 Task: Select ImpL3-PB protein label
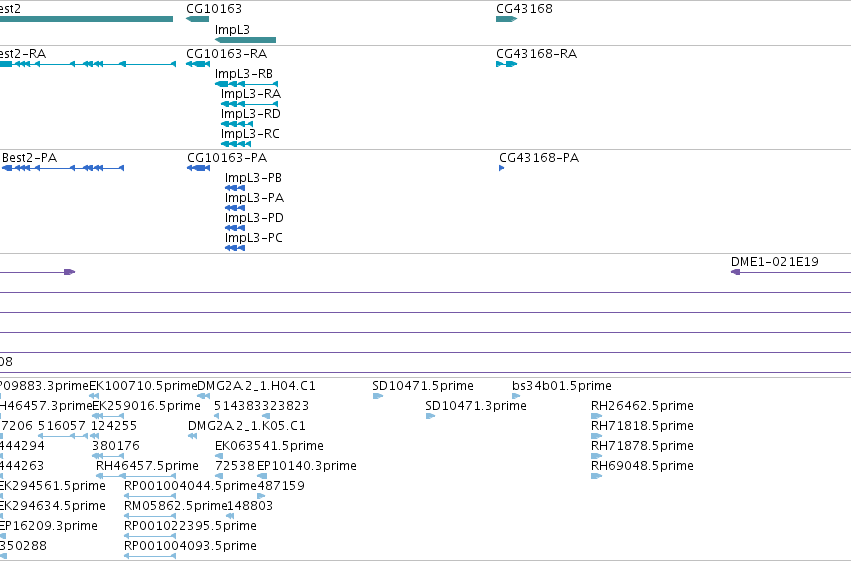pyautogui.click(x=253, y=178)
